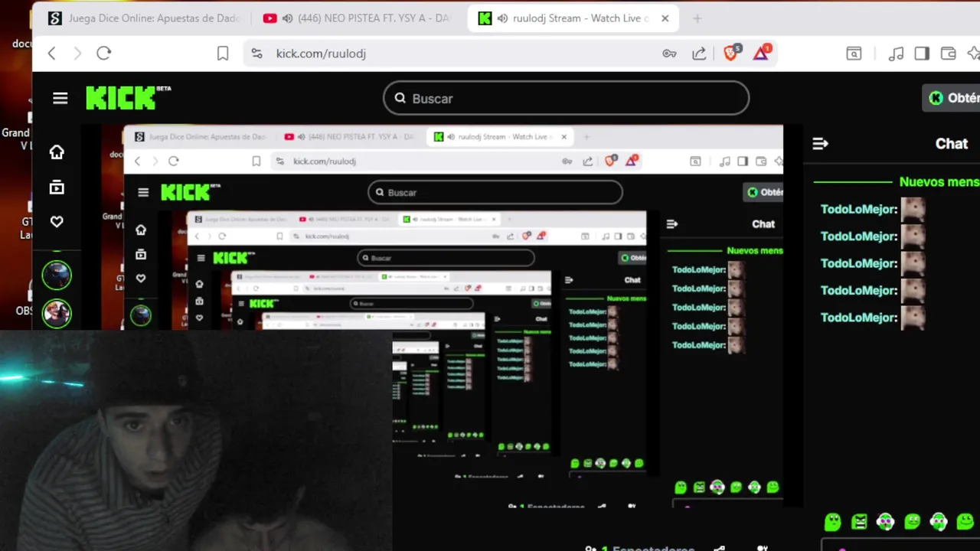Open the Brave Wallet icon

tap(948, 54)
